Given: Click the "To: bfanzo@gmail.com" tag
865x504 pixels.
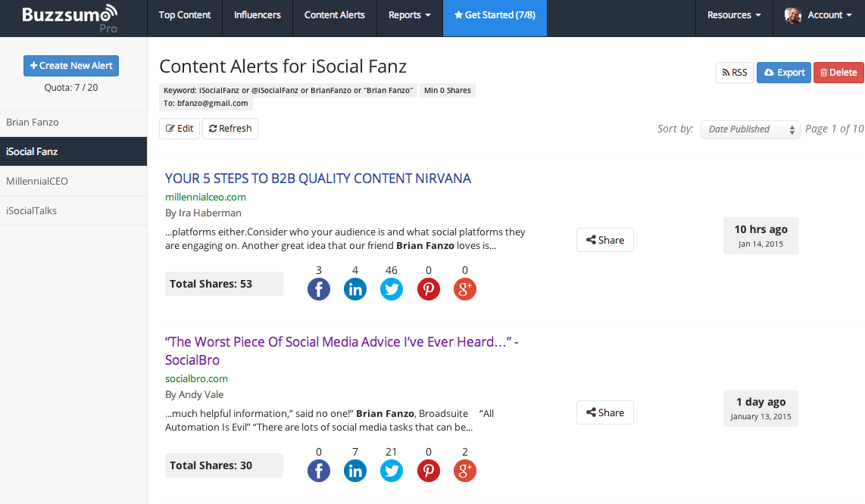Looking at the screenshot, I should (206, 103).
